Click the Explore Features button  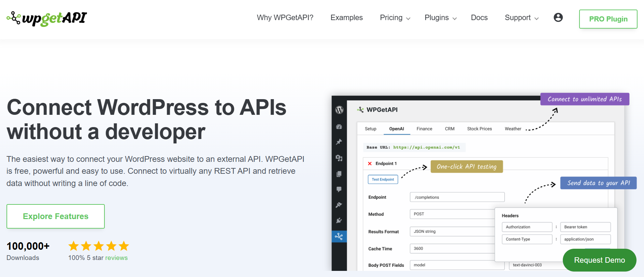56,216
